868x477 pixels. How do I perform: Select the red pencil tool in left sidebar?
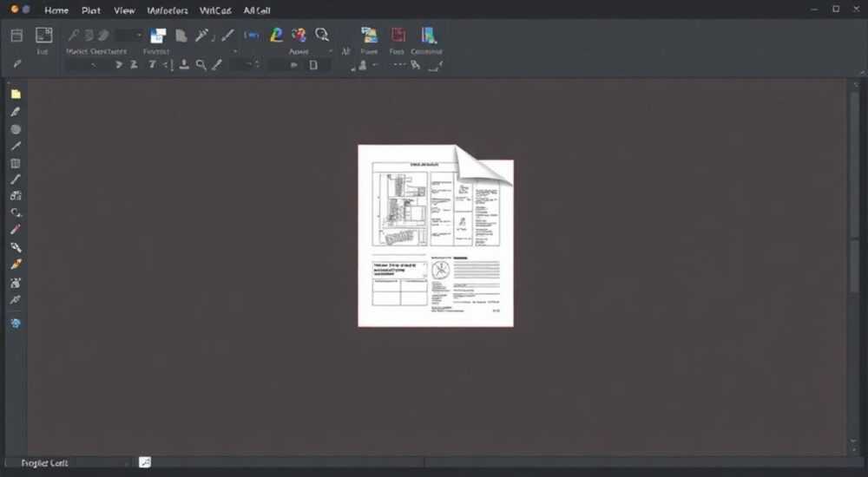pos(16,229)
